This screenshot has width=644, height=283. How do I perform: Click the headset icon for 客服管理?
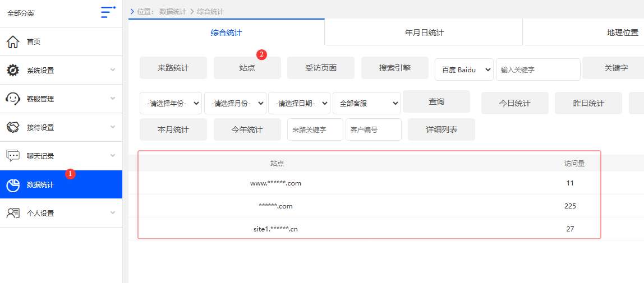point(13,99)
